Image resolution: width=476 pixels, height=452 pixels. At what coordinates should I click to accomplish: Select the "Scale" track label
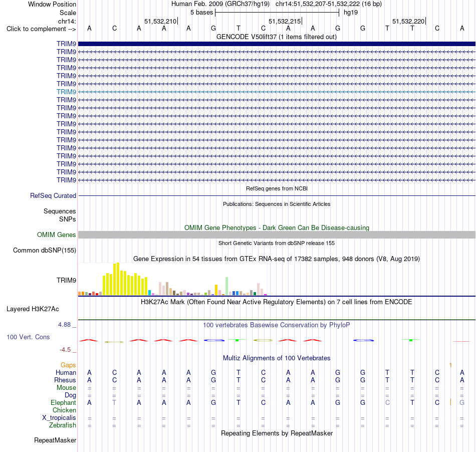(68, 13)
